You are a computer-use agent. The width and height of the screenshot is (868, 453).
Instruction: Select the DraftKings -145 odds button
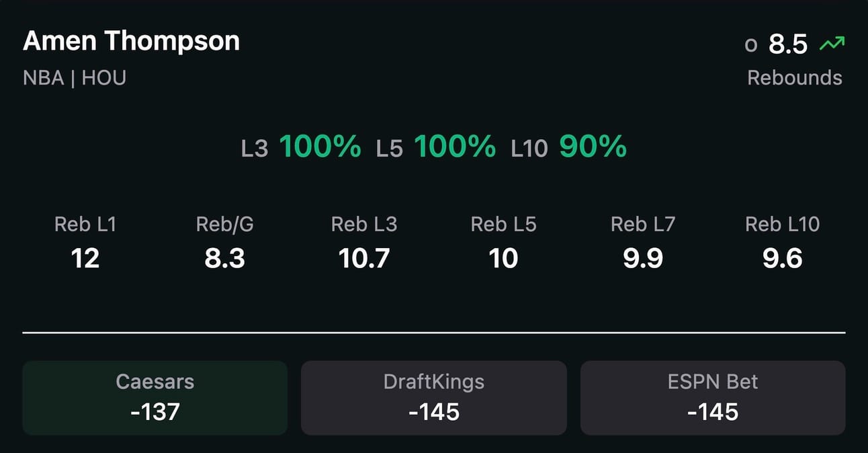(x=434, y=398)
